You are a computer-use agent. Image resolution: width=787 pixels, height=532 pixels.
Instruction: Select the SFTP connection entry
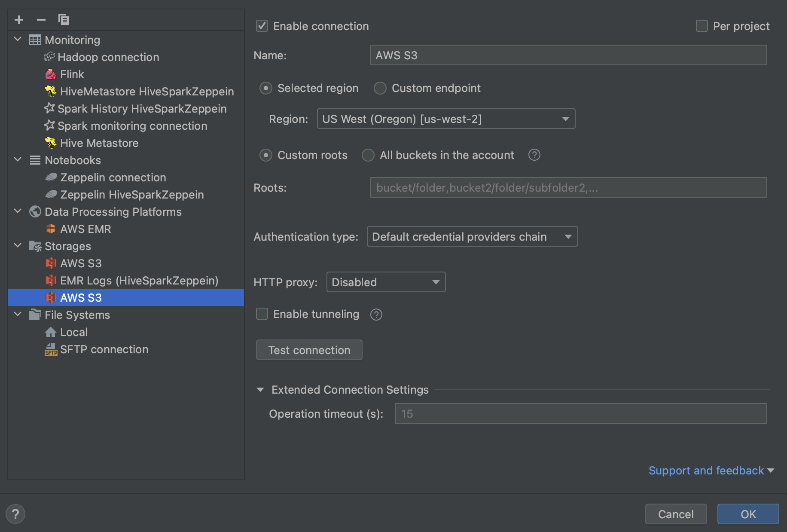104,349
